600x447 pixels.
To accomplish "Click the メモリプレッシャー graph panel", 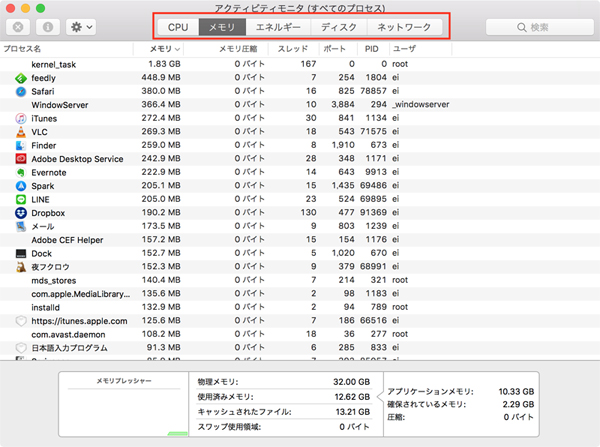I will [124, 404].
